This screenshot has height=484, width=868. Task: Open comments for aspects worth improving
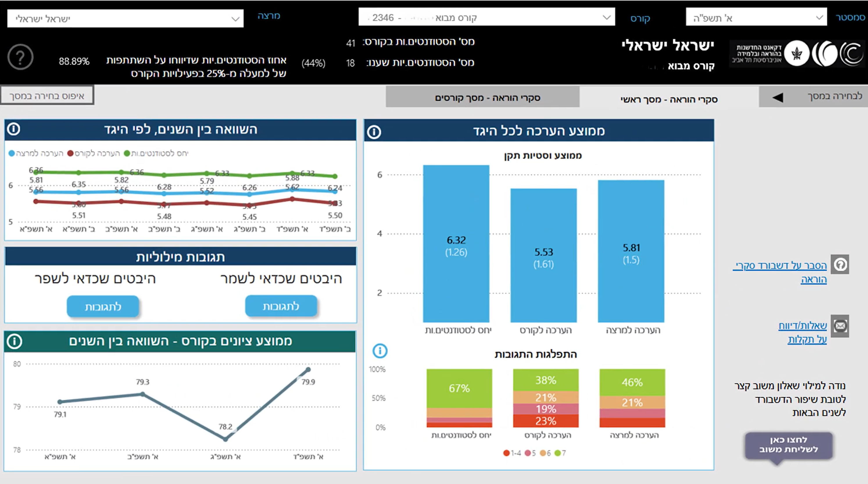(x=103, y=307)
